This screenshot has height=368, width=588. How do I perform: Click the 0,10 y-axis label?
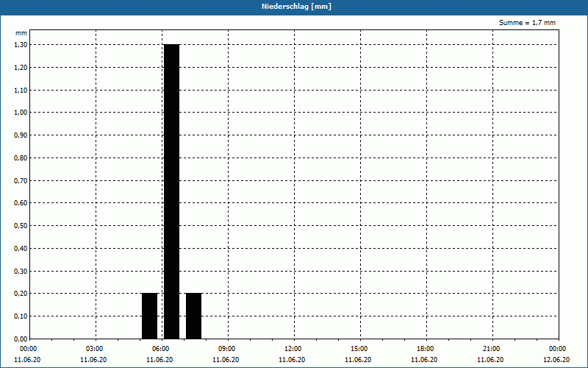pos(21,316)
